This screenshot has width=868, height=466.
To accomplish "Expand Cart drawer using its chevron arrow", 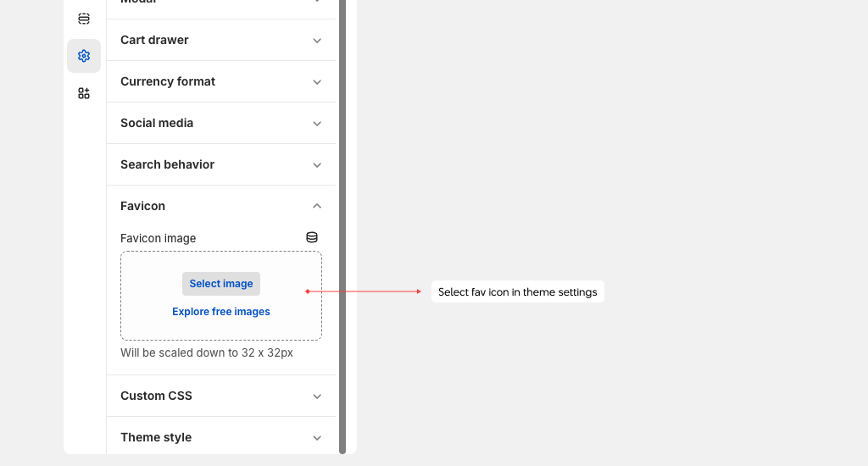I will tap(317, 41).
